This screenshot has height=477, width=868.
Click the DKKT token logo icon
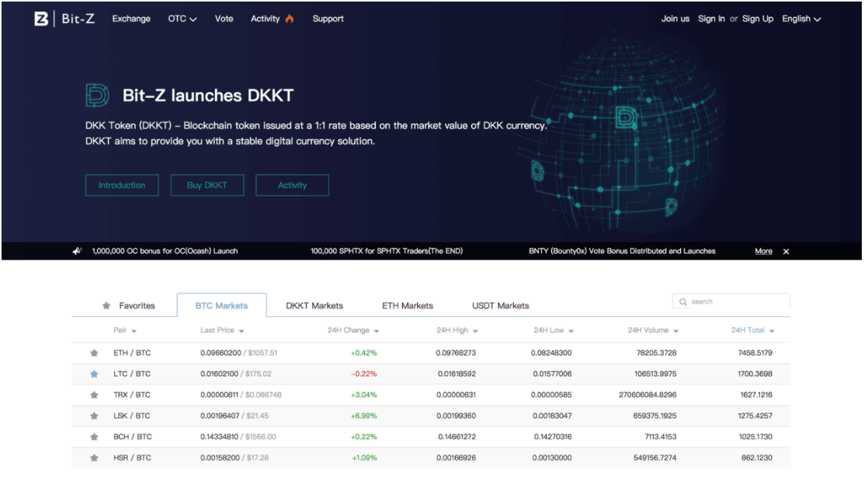tap(97, 96)
